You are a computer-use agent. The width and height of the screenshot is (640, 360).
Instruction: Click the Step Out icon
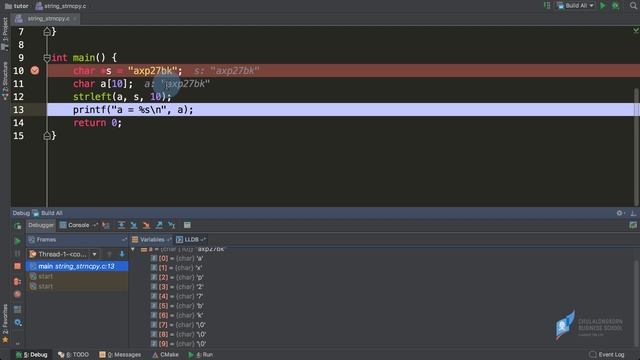click(159, 225)
